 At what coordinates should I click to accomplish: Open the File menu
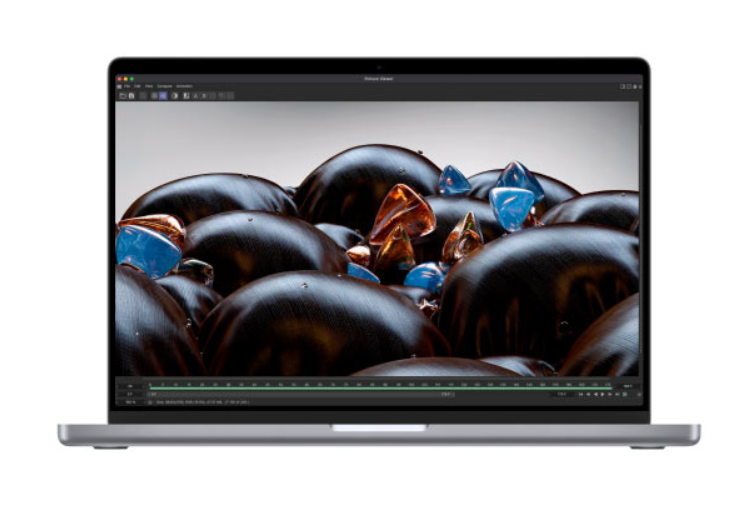click(x=127, y=86)
